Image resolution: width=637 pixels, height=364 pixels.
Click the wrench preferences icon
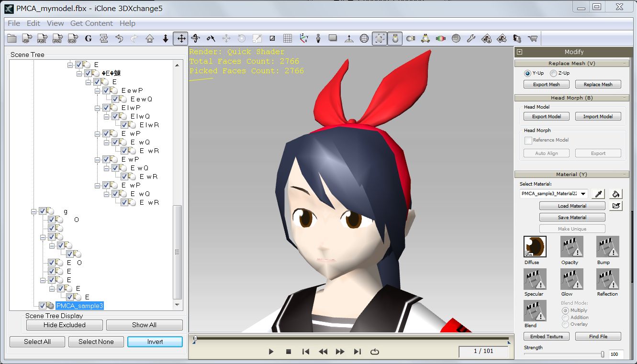pyautogui.click(x=471, y=38)
